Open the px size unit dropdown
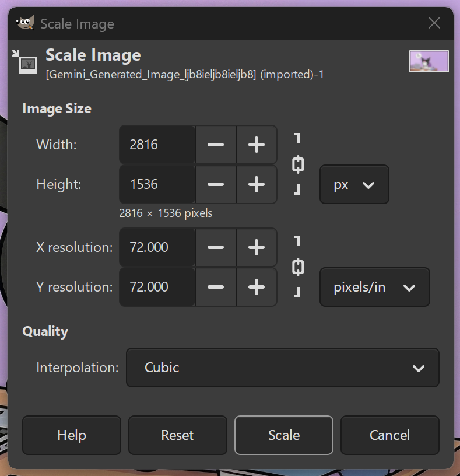This screenshot has width=460, height=476. point(354,184)
